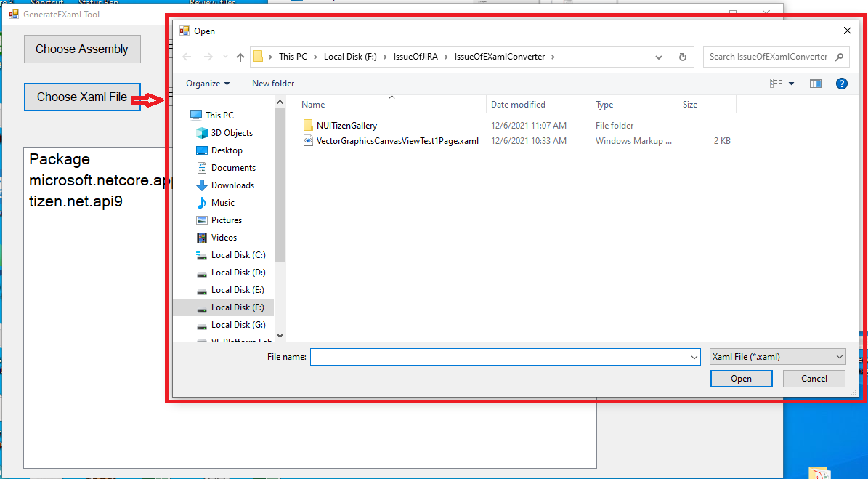
Task: Click the search magnifier icon
Action: [839, 57]
